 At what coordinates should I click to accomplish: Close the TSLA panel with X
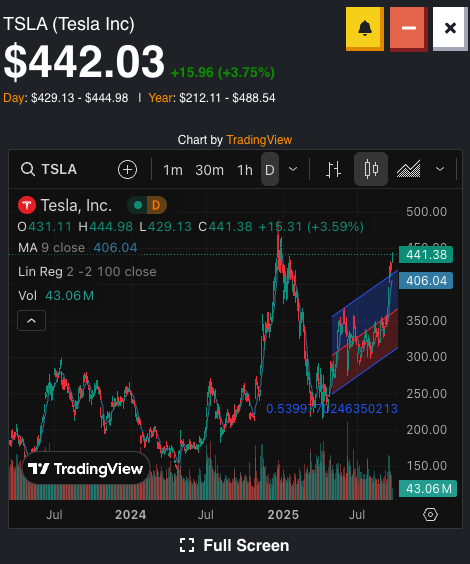450,28
